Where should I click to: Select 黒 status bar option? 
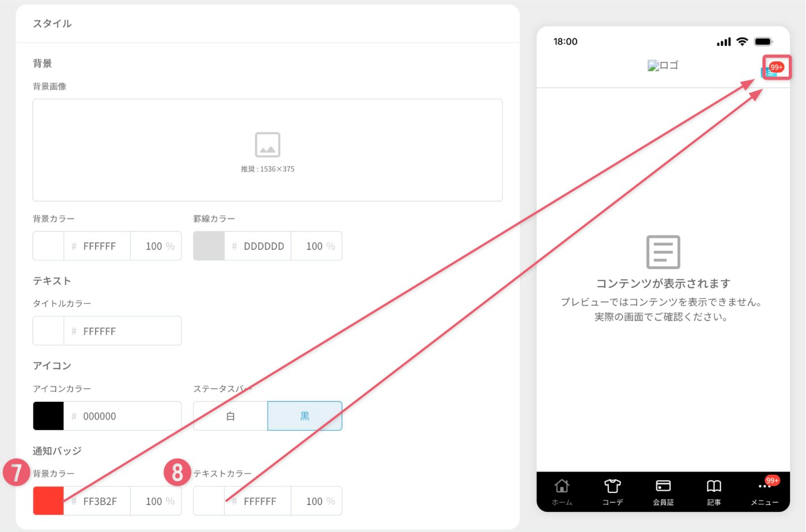(x=305, y=416)
